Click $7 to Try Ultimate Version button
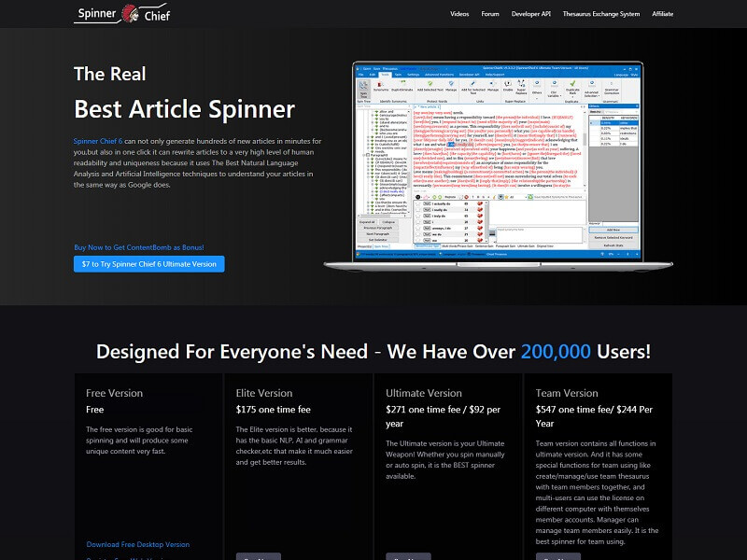The image size is (747, 560). [149, 264]
